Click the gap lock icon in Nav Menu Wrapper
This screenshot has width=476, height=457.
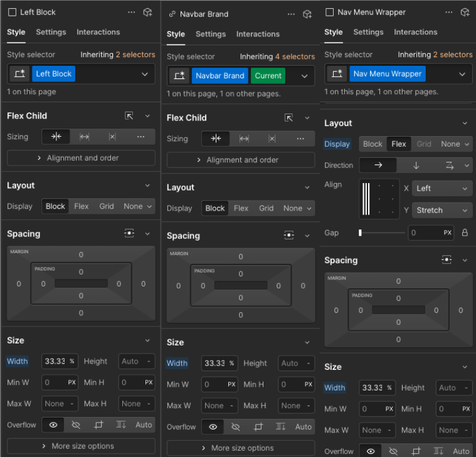[465, 233]
